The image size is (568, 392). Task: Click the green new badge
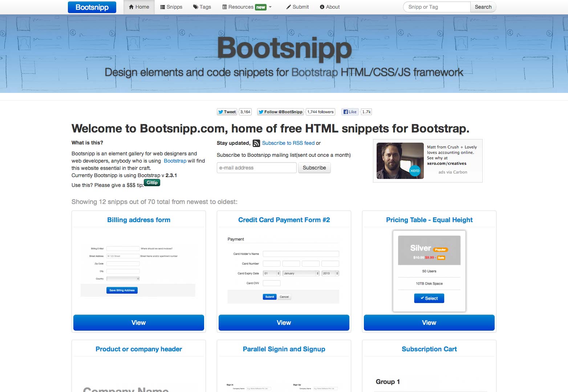[261, 7]
